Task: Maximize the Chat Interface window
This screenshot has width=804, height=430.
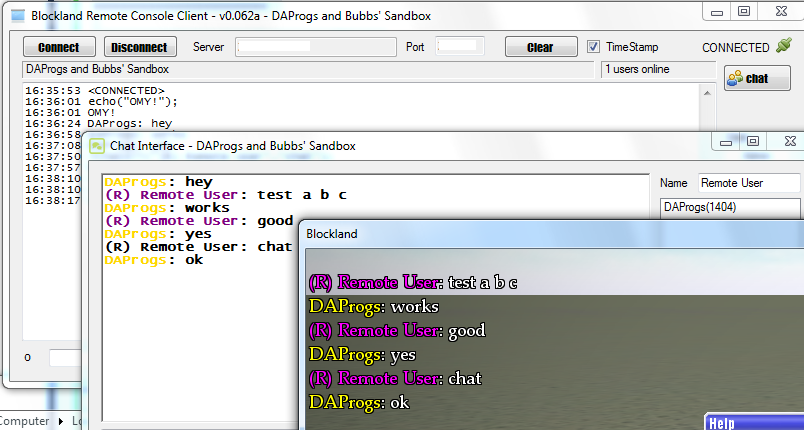Action: pos(753,141)
